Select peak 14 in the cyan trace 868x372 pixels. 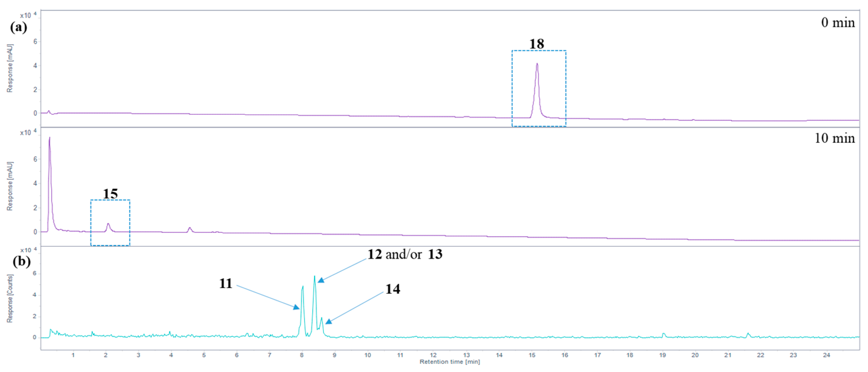pyautogui.click(x=322, y=318)
